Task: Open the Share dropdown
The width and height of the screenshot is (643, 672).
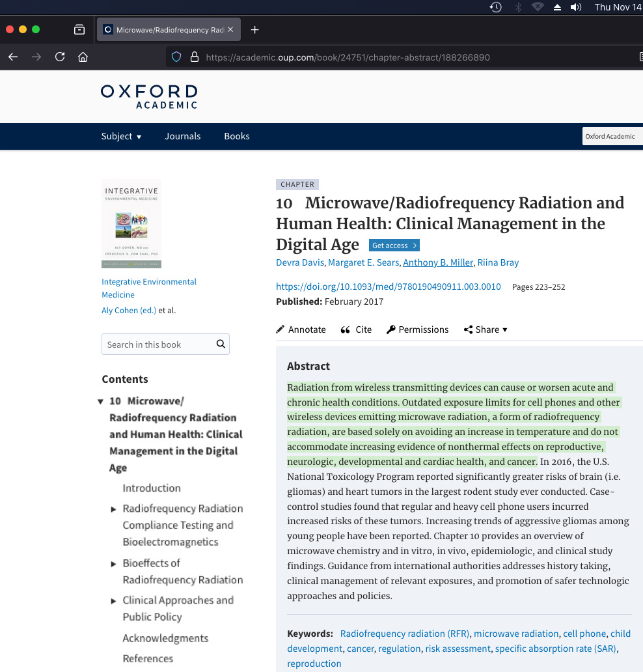Action: 486,329
